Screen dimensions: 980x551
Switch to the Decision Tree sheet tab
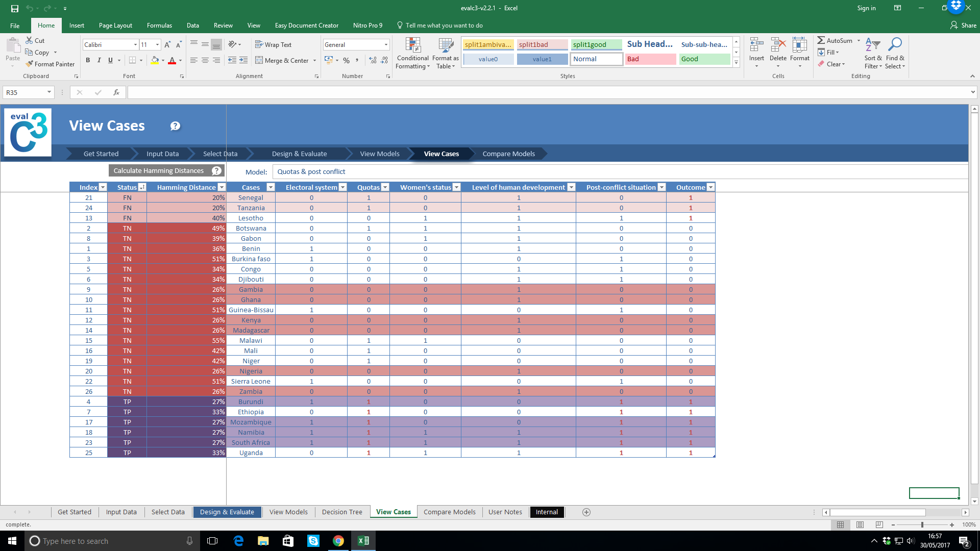click(342, 512)
